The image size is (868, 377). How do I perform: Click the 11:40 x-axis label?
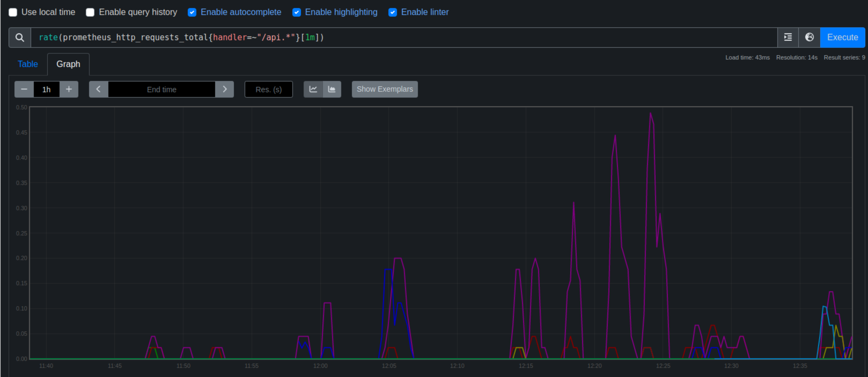pos(46,366)
